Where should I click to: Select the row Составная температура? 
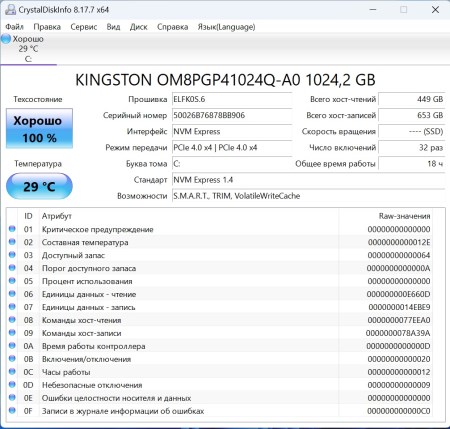(220, 242)
